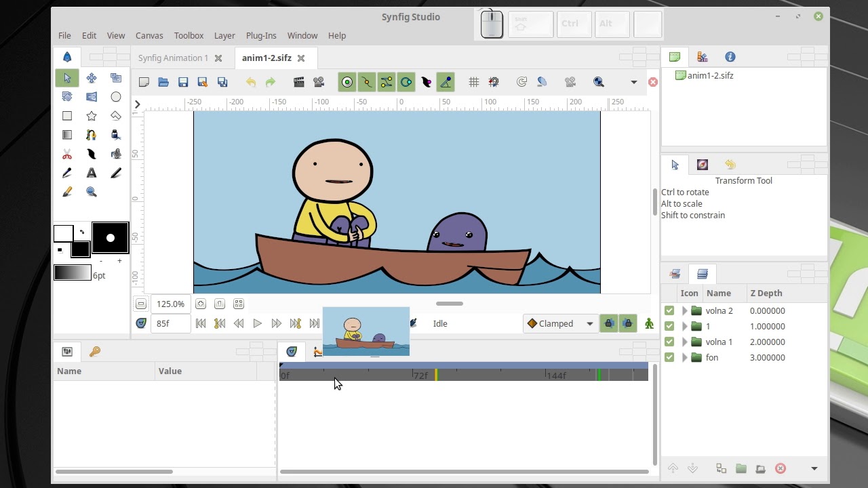Disable the fon layer checkbox

[669, 358]
